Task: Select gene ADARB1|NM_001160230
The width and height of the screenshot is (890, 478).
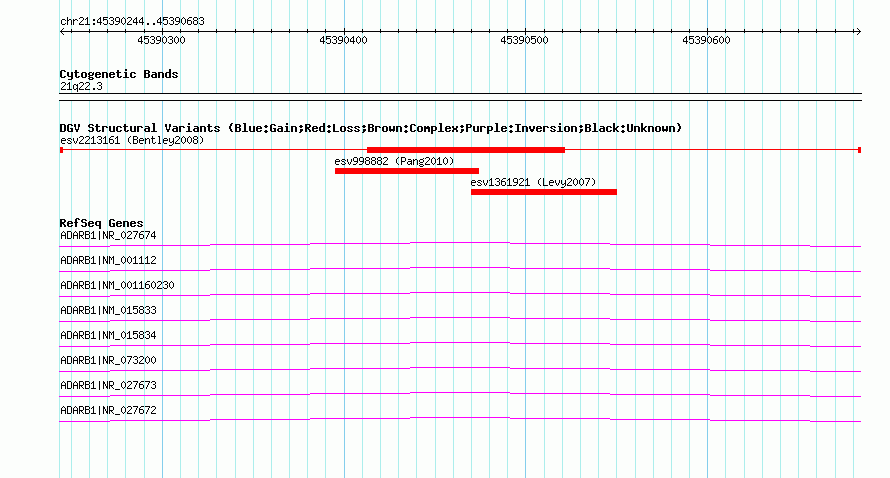Action: click(117, 285)
